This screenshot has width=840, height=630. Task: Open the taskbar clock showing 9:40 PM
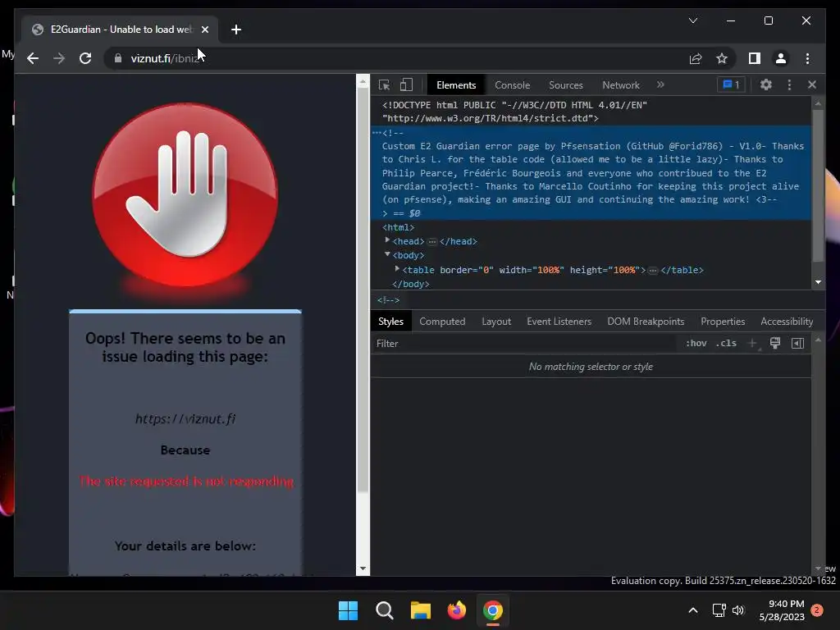[782, 610]
